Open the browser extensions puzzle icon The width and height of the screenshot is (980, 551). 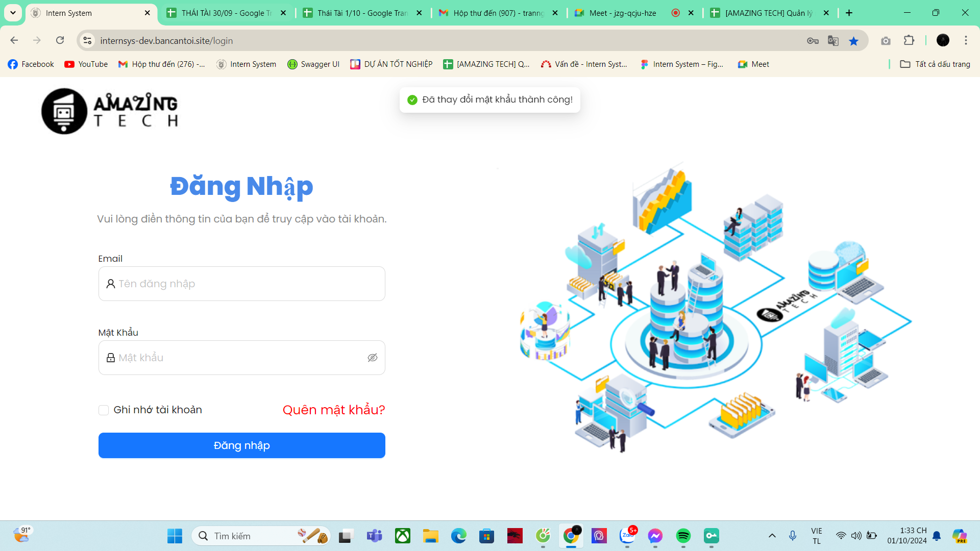pyautogui.click(x=909, y=40)
